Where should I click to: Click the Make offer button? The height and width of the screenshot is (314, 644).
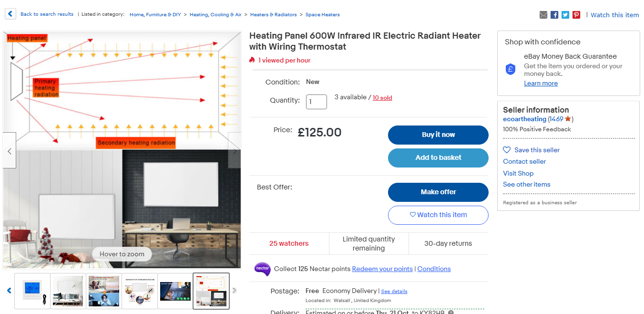pos(438,192)
